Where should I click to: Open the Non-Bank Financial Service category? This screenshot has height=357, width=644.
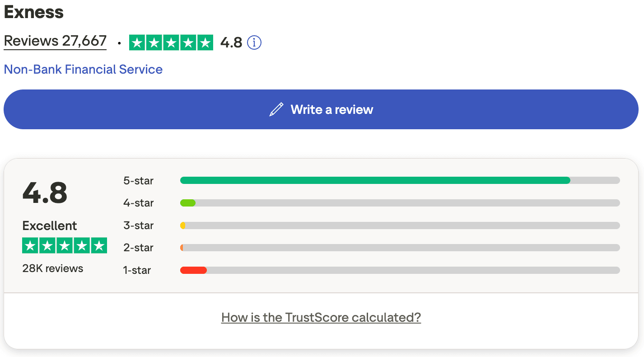[83, 69]
